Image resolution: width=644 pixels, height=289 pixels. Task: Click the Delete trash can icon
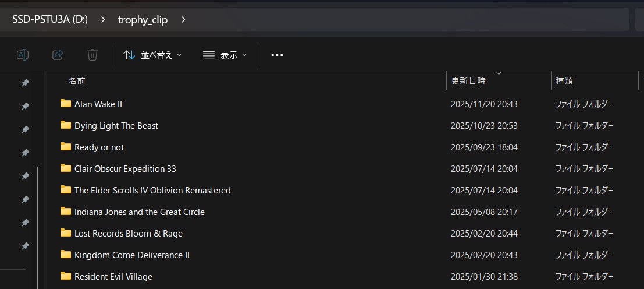(x=92, y=55)
